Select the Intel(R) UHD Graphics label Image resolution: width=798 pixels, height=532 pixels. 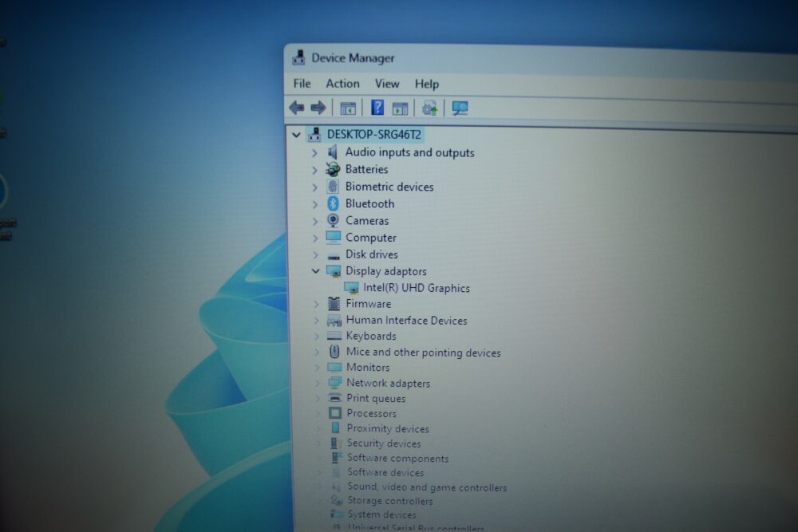point(417,288)
